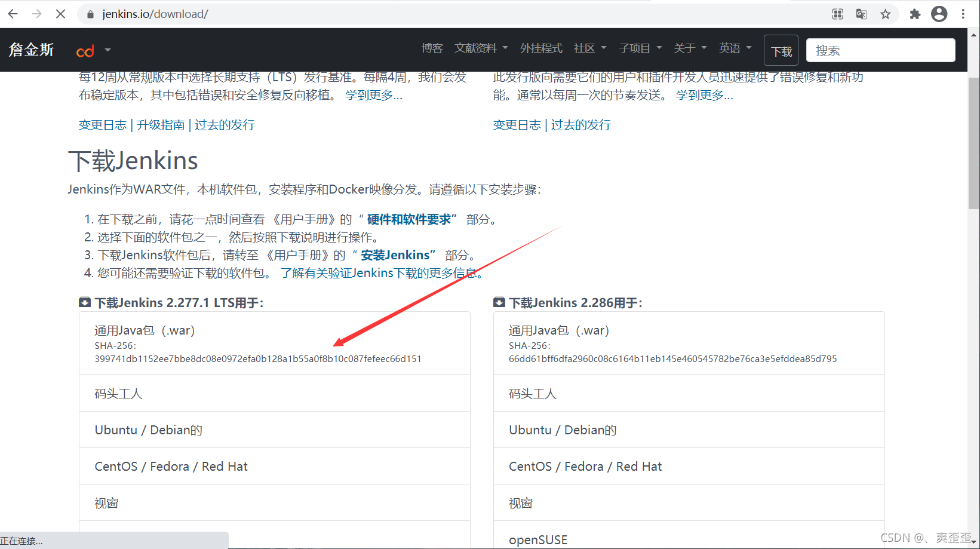The height and width of the screenshot is (549, 980).
Task: Expand the 社区 dropdown
Action: click(x=589, y=48)
